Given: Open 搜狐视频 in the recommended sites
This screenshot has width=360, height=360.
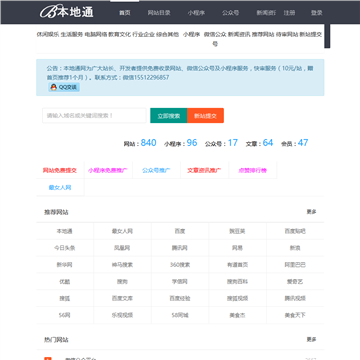Looking at the screenshot, I should [237, 298].
